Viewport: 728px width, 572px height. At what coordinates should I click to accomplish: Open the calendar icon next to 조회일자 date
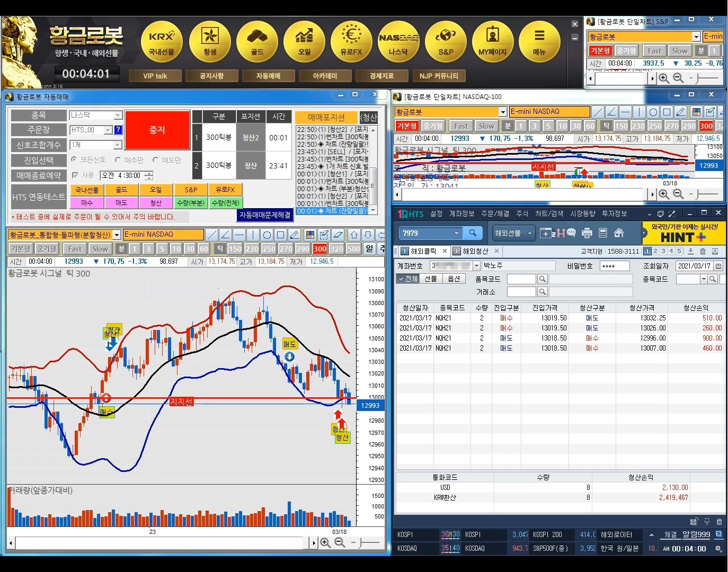tap(718, 266)
